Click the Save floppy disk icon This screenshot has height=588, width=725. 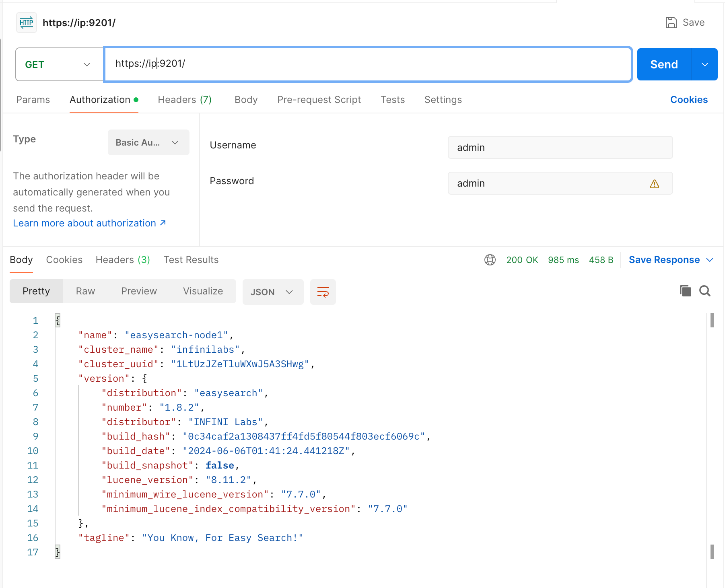point(671,23)
